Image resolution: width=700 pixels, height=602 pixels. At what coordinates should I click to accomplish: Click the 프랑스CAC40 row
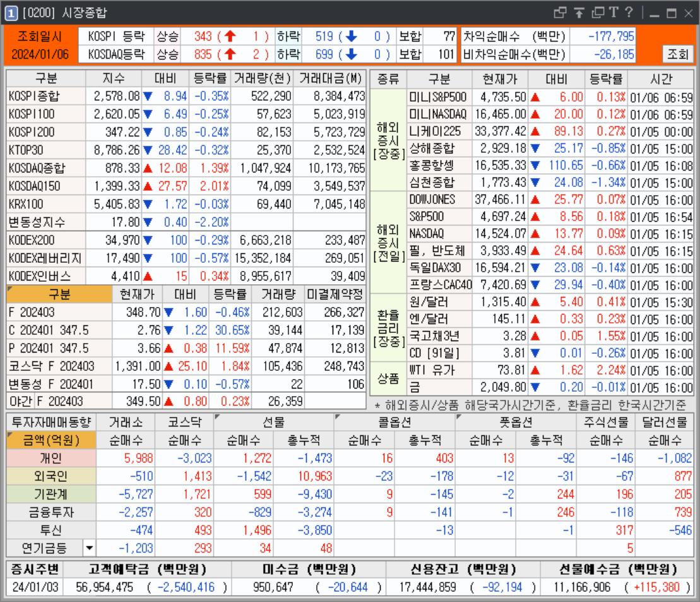tap(550, 285)
